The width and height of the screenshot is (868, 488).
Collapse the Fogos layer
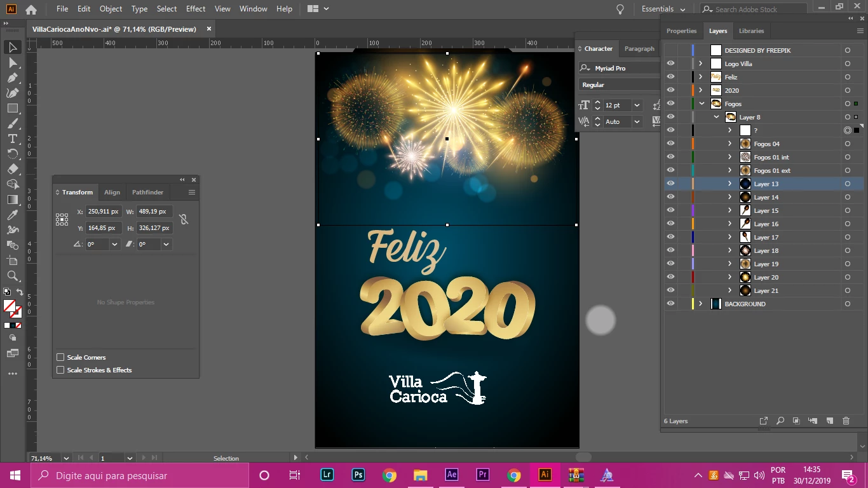click(702, 104)
